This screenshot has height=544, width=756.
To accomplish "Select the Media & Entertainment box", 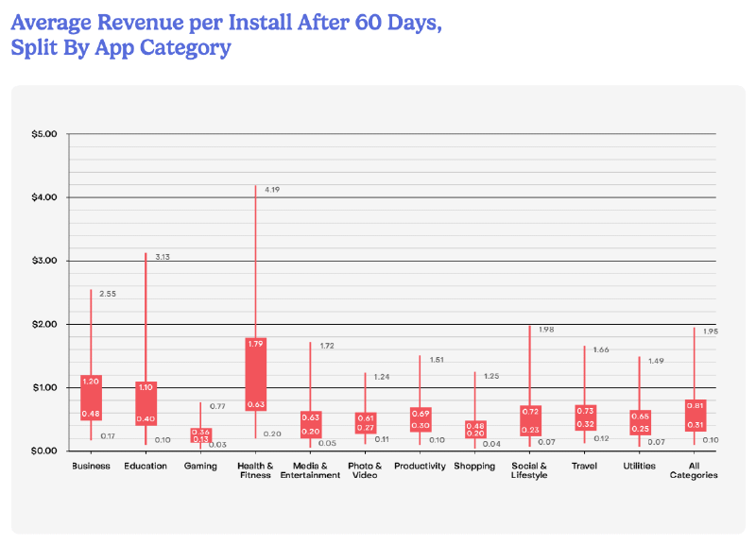I will 310,424.
